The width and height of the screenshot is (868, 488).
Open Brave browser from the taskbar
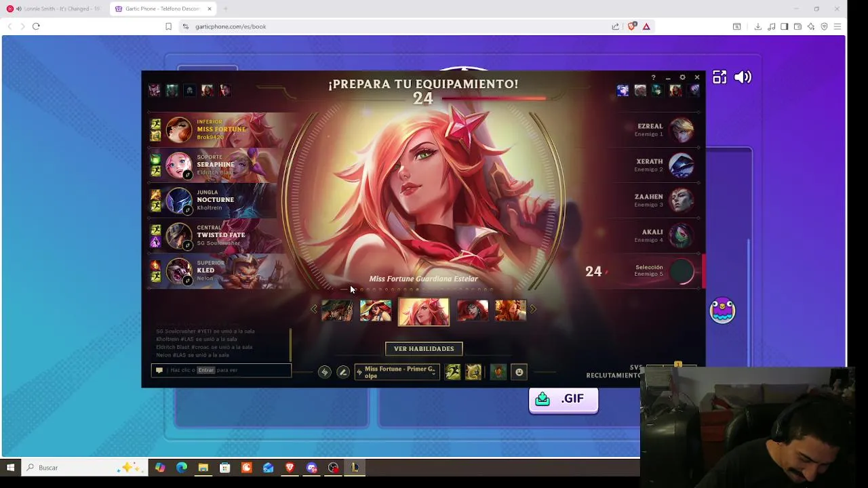click(x=290, y=468)
